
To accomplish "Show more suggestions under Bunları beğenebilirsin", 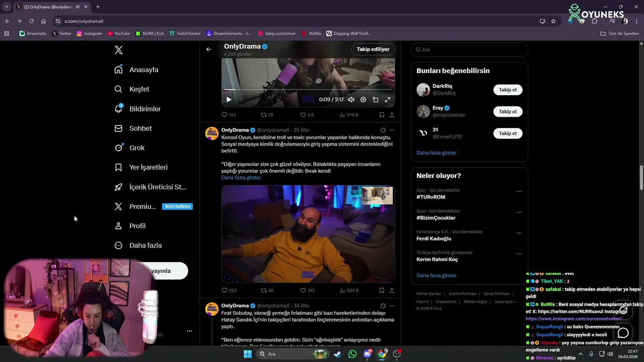I will coord(436,152).
